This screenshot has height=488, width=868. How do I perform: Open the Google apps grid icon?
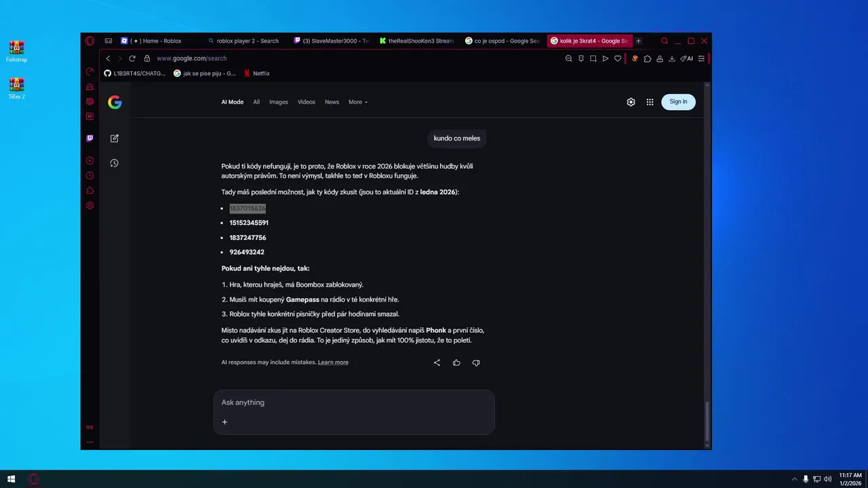[650, 102]
